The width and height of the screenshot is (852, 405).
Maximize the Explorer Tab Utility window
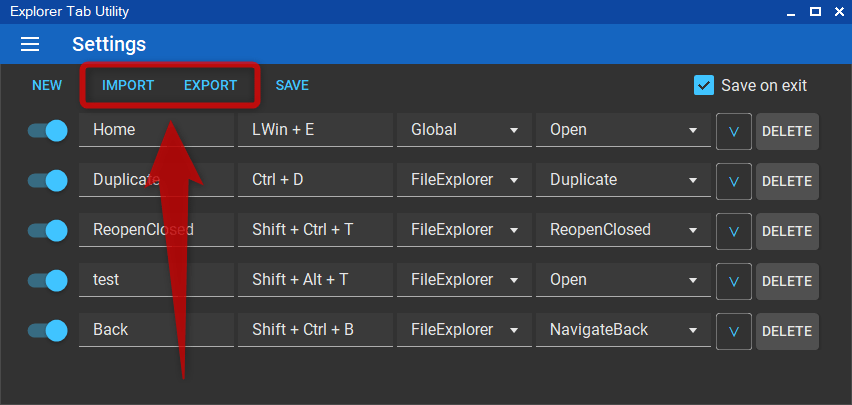815,11
